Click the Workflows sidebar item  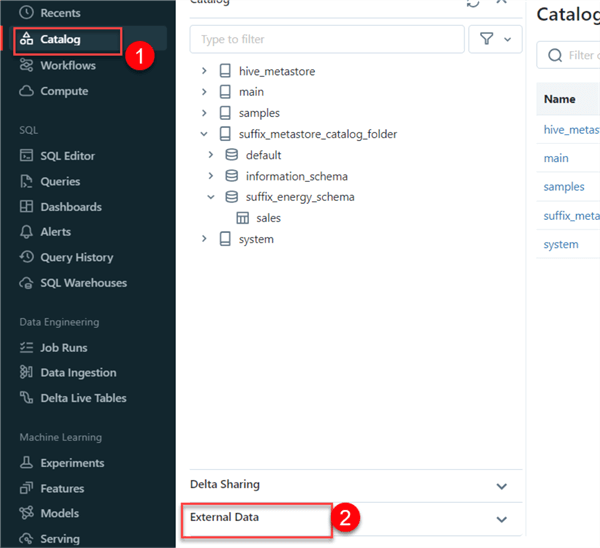click(x=67, y=66)
